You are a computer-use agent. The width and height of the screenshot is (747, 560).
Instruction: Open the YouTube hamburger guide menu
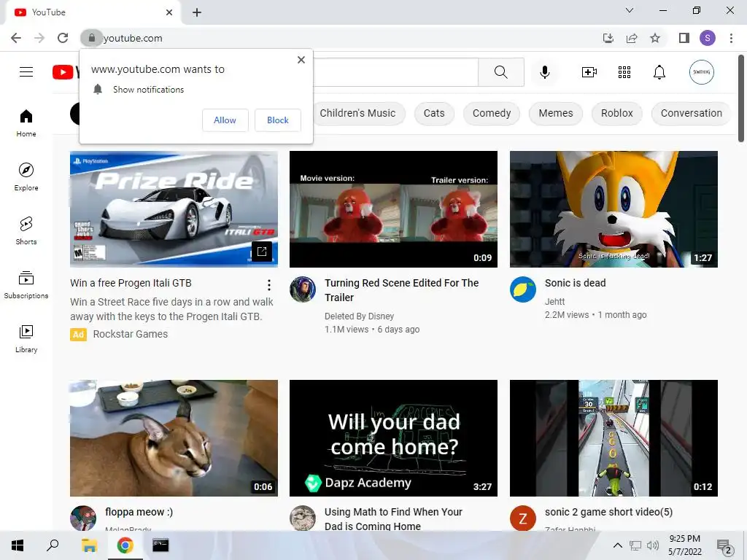(x=26, y=72)
